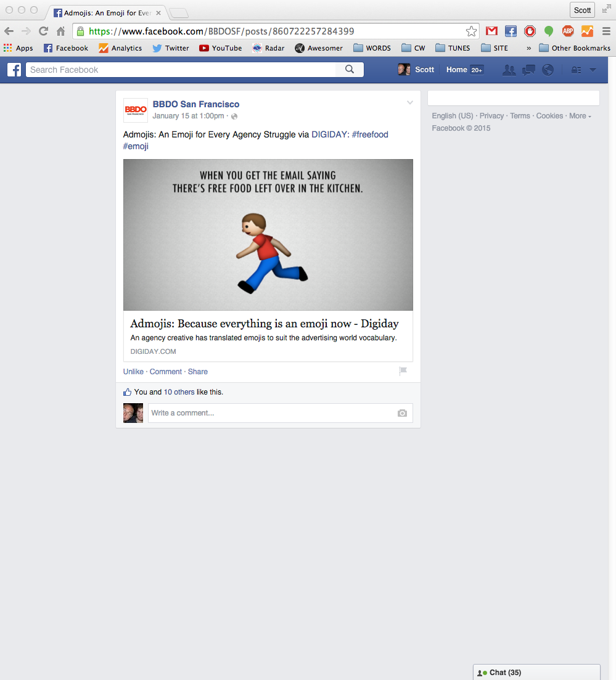This screenshot has height=680, width=616.
Task: Click the thumbs-up like icon
Action: (x=127, y=392)
